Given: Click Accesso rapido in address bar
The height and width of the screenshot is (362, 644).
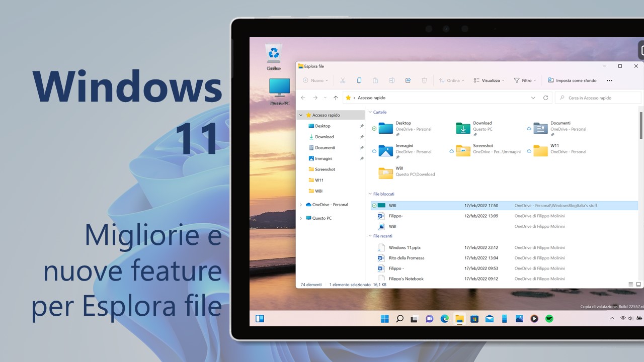Looking at the screenshot, I should coord(371,98).
